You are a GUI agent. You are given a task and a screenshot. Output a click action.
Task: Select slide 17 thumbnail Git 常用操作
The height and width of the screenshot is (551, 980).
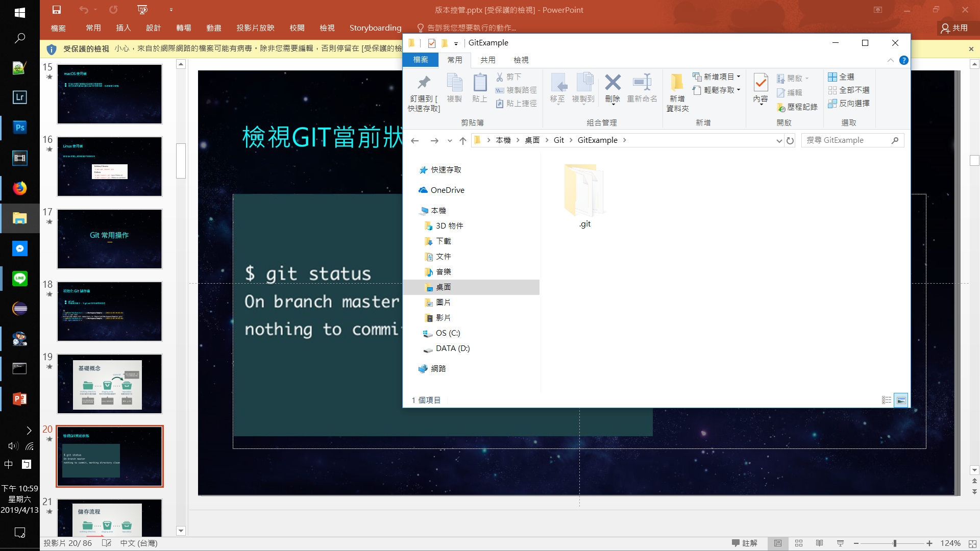pyautogui.click(x=109, y=239)
